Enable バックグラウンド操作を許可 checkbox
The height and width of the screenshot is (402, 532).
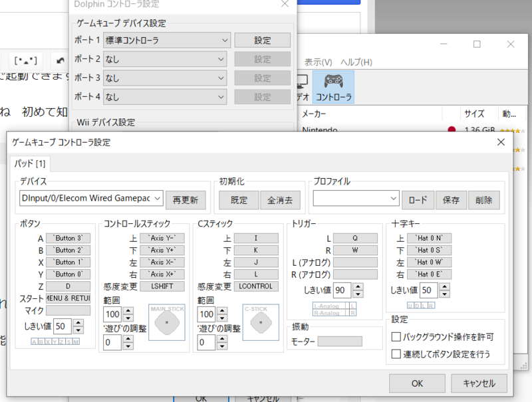[397, 338]
